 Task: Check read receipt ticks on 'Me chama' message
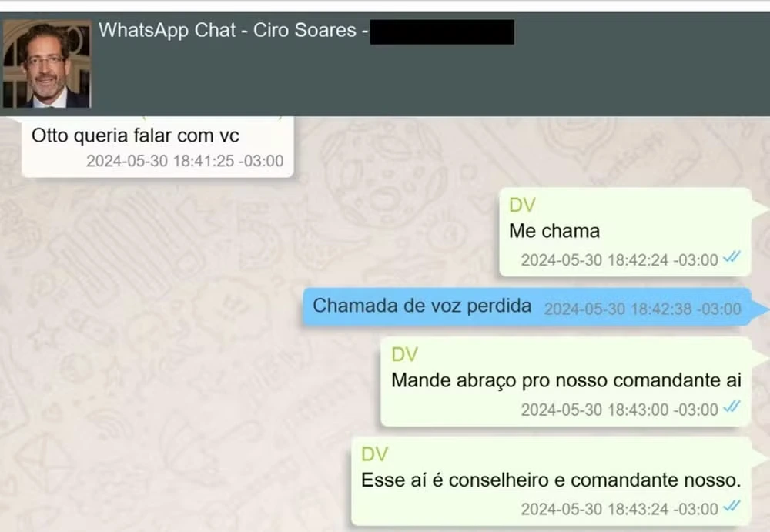pos(731,257)
